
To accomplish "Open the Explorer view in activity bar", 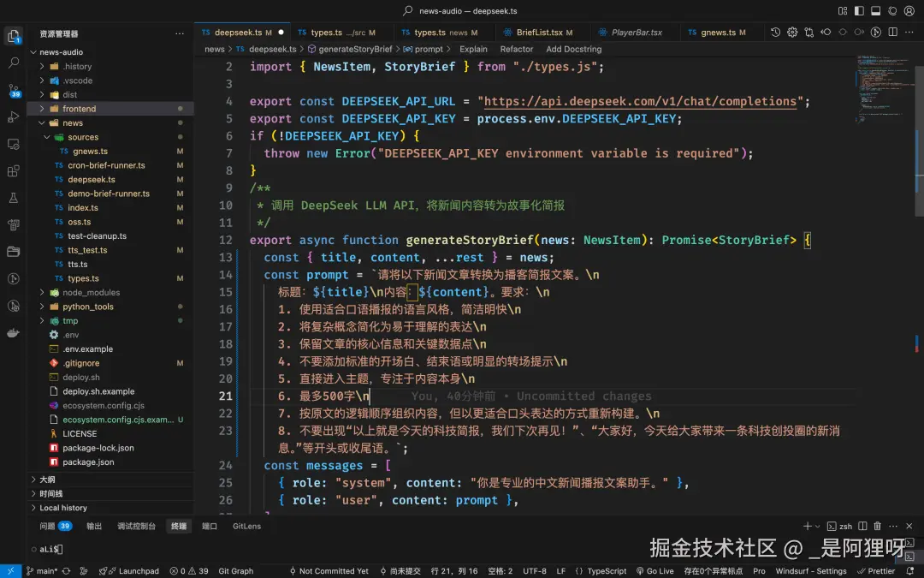I will click(x=13, y=36).
